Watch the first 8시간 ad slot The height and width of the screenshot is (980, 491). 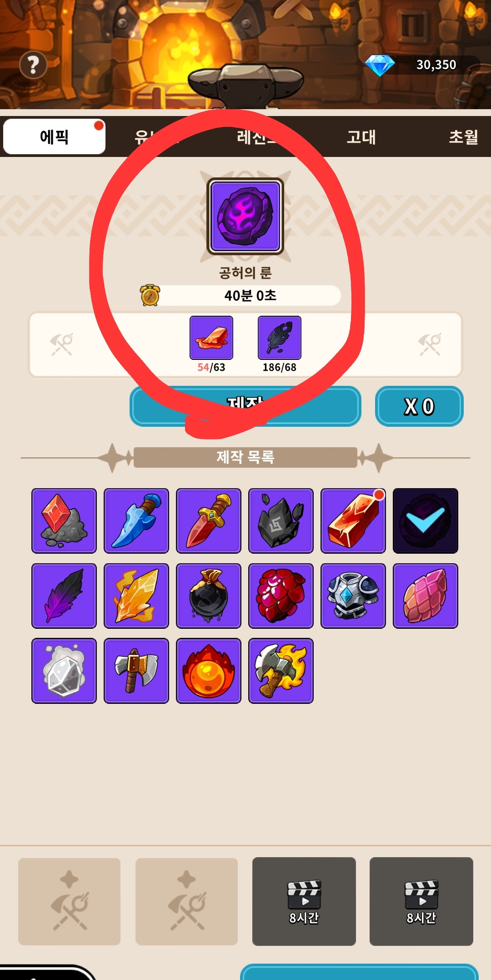click(304, 901)
